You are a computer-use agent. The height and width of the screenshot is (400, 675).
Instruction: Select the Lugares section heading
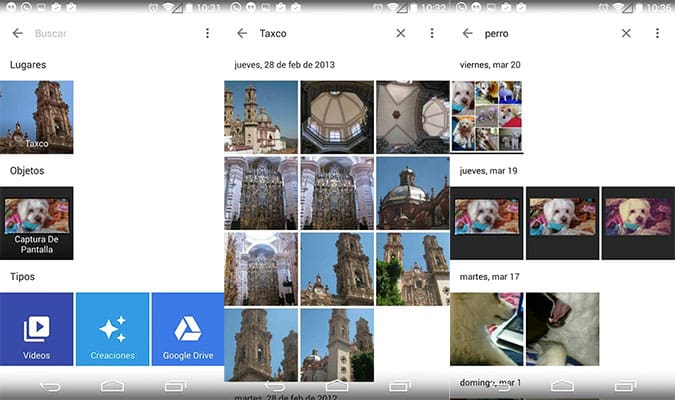(x=28, y=65)
